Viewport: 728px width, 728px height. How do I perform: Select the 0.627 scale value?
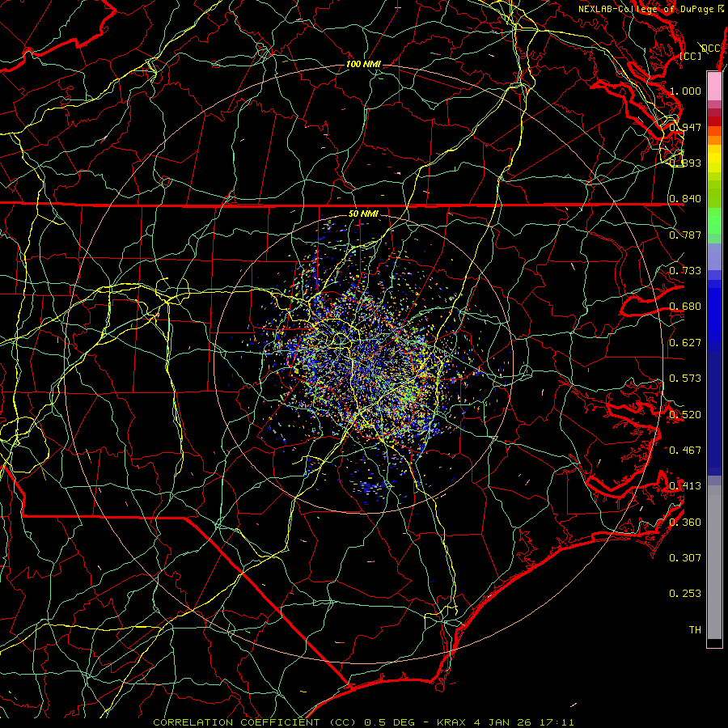(x=685, y=343)
